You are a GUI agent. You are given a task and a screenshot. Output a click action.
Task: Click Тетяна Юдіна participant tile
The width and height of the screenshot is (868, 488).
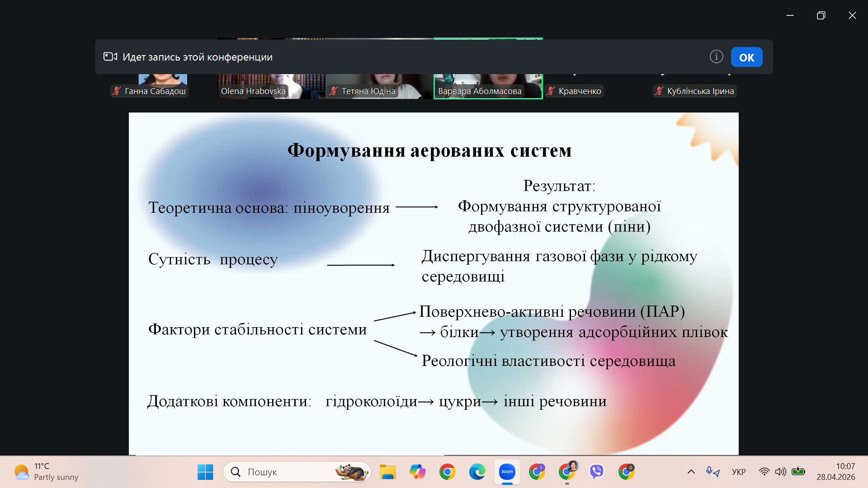(379, 86)
